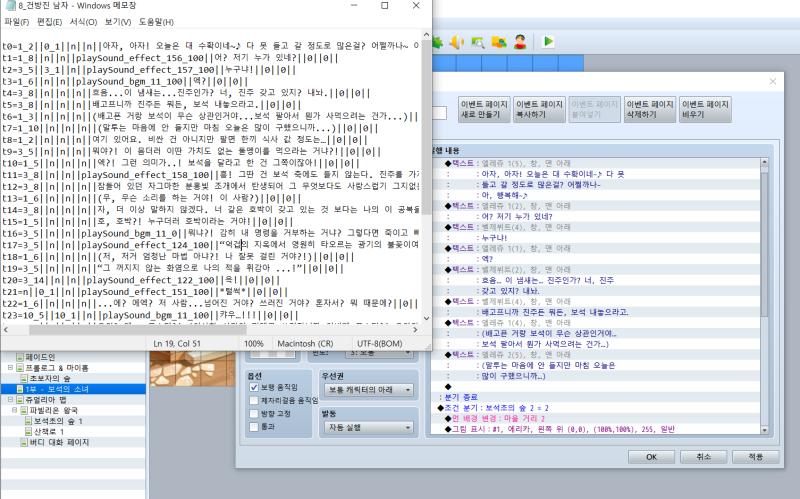The height and width of the screenshot is (499, 800).
Task: Click the Notepad title bar document icon
Action: [x=10, y=5]
